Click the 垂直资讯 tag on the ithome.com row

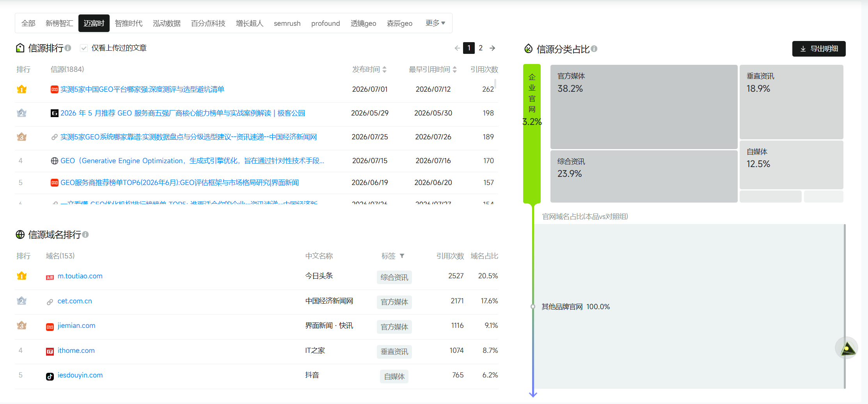click(394, 351)
